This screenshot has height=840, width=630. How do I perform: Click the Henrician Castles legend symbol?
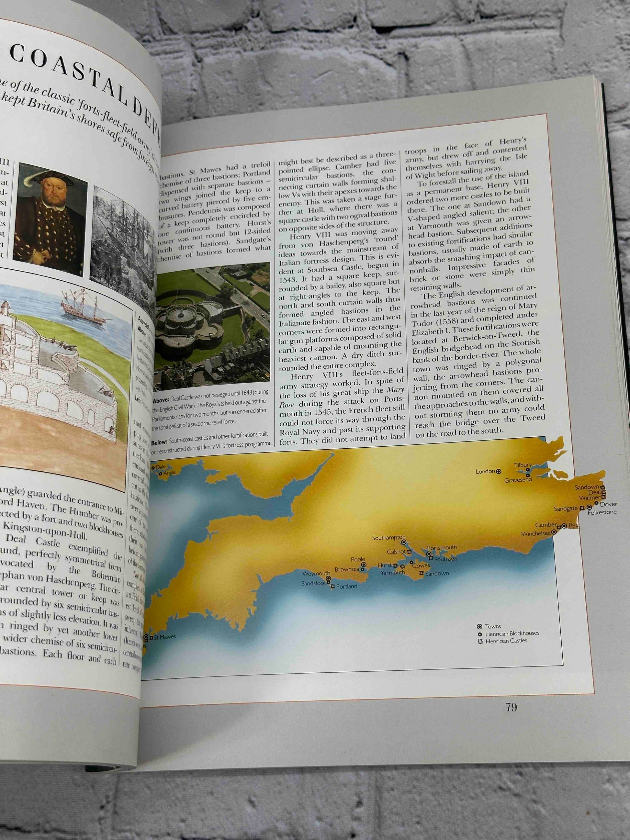tap(480, 641)
